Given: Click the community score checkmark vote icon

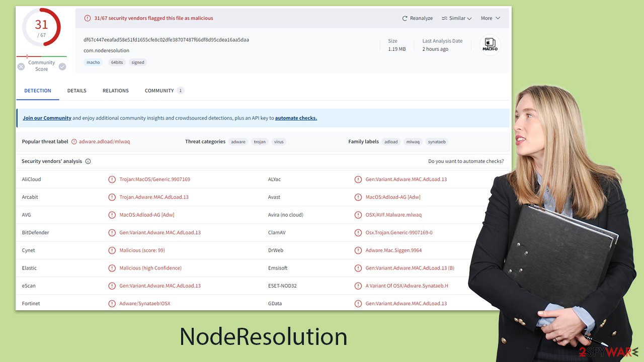Looking at the screenshot, I should tap(62, 66).
